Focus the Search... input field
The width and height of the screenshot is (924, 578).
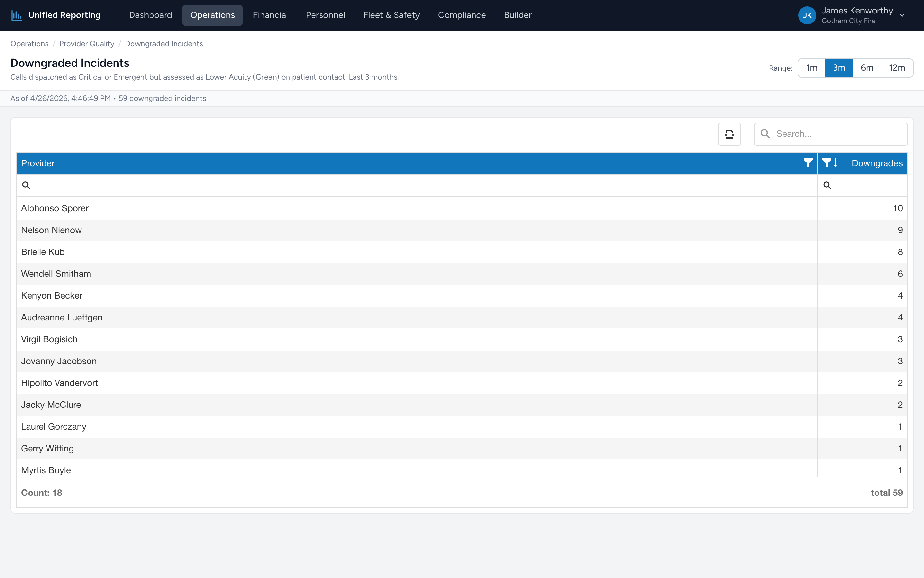coord(830,134)
